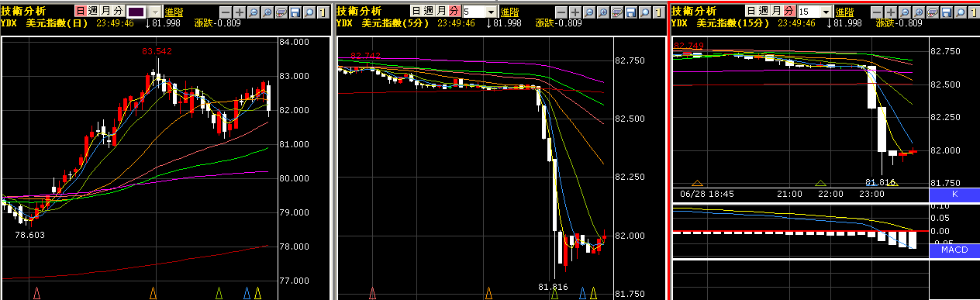The height and width of the screenshot is (300, 980).
Task: Click the search magnifier icon in 5-minute chart
Action: point(644,12)
